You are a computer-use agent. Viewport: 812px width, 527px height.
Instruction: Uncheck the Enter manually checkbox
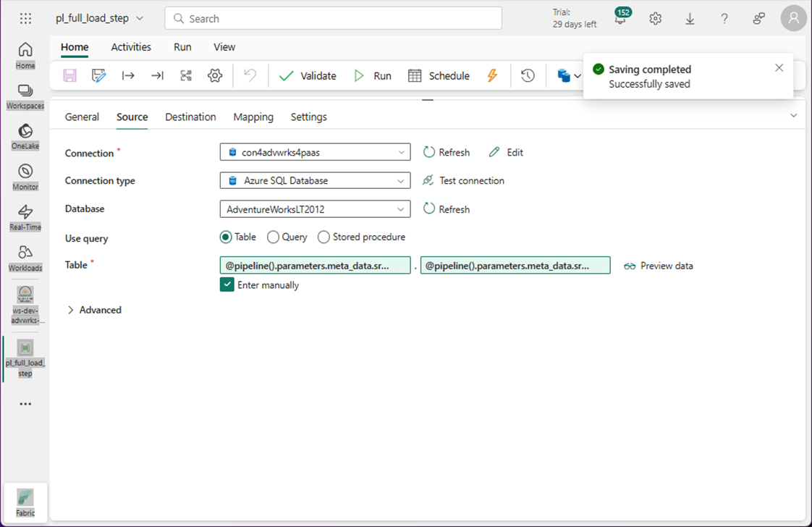tap(227, 285)
